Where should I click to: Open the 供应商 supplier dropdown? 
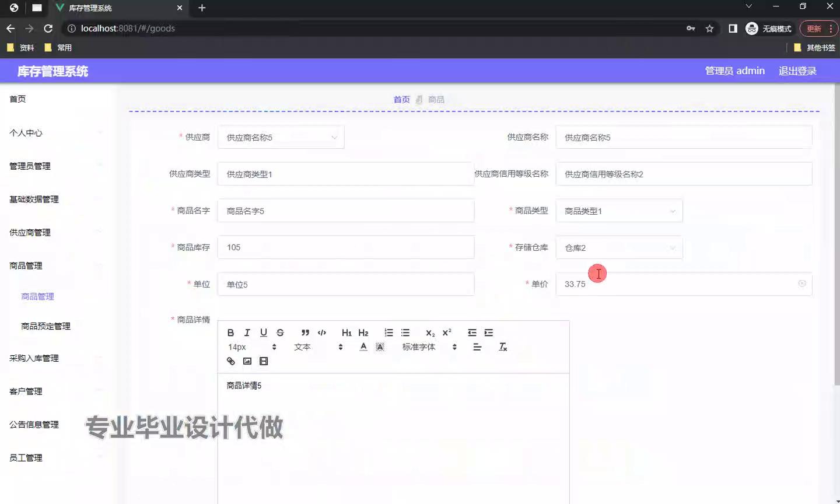[x=281, y=138]
